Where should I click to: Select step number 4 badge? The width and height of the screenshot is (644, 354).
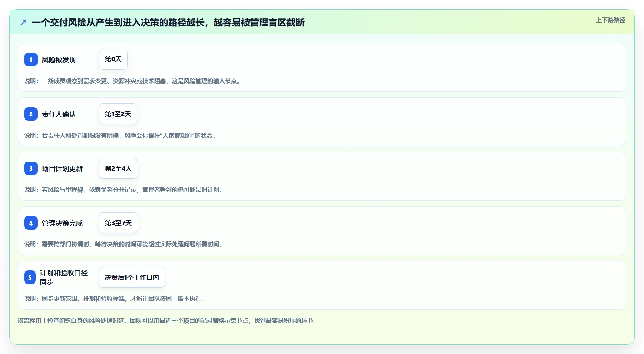point(31,223)
